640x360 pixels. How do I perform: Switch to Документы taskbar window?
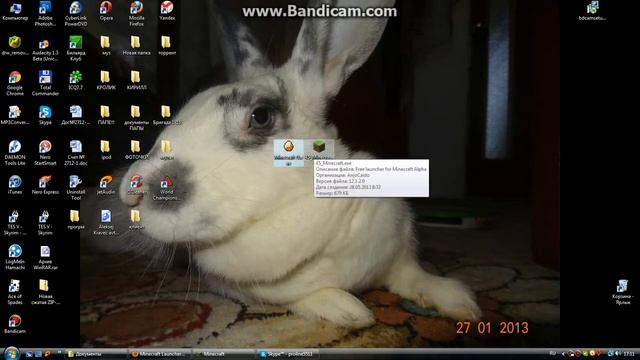pyautogui.click(x=96, y=354)
